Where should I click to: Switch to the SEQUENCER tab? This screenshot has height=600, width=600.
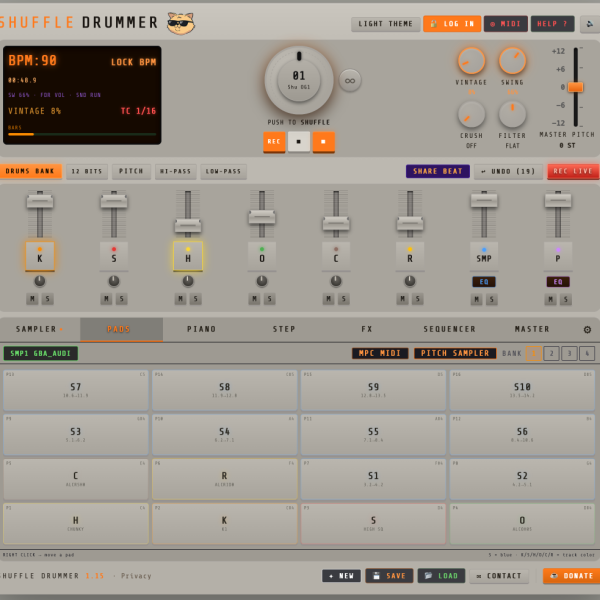[x=449, y=329]
